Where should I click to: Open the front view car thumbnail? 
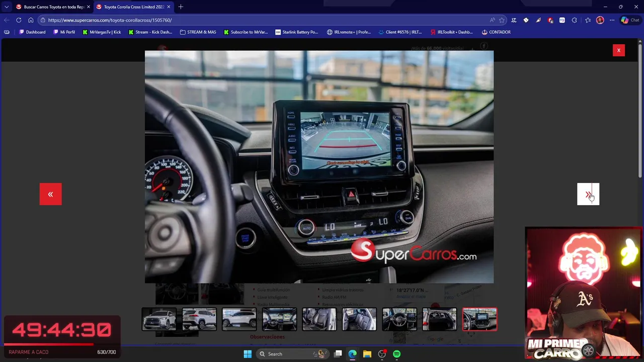coord(159,319)
